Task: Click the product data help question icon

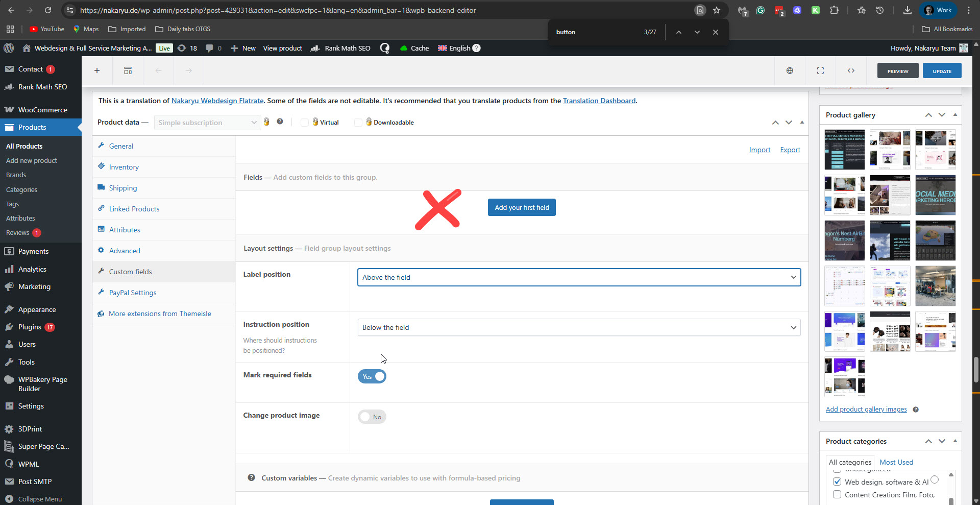Action: (280, 122)
